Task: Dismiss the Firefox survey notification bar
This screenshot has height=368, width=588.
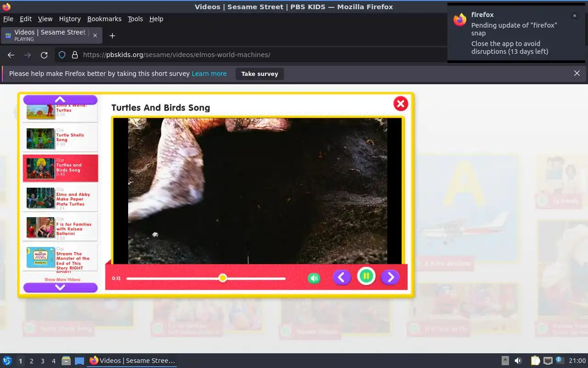Action: 577,73
